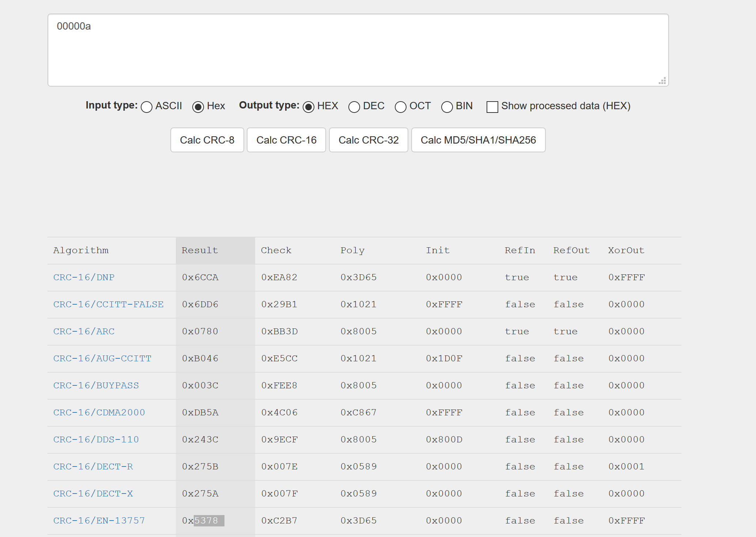The height and width of the screenshot is (537, 756).
Task: Select OCT output type
Action: point(401,107)
